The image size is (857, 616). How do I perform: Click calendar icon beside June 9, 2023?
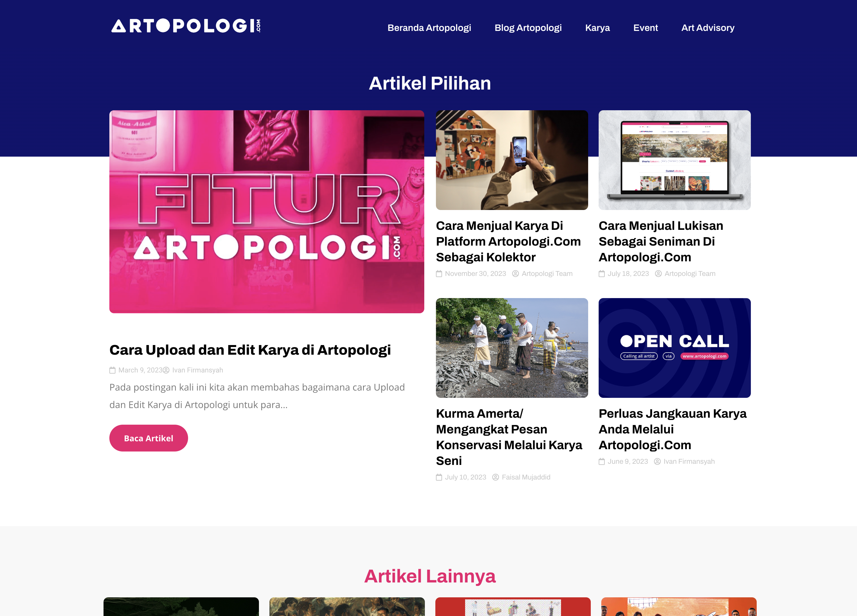pyautogui.click(x=602, y=461)
